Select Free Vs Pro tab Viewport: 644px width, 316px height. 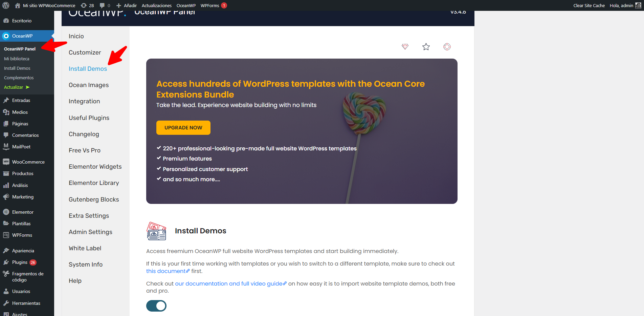pyautogui.click(x=85, y=150)
